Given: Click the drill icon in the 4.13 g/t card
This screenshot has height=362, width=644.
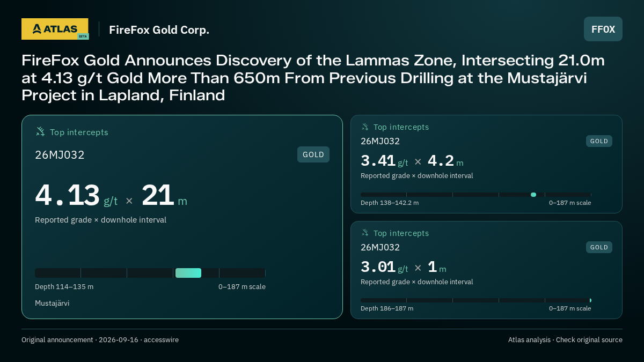Looking at the screenshot, I should pyautogui.click(x=40, y=131).
